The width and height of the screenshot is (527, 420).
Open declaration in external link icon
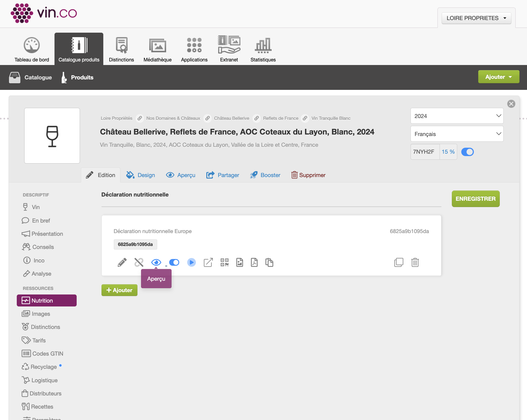pos(208,262)
